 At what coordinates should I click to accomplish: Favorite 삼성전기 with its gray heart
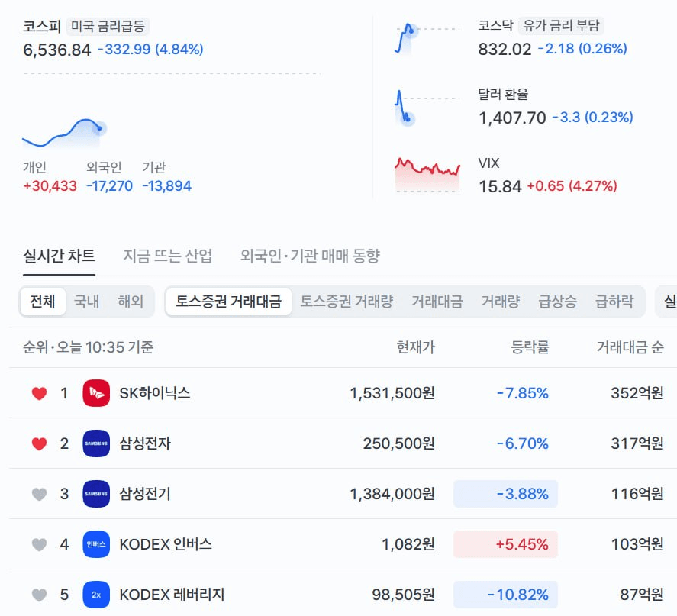(39, 494)
